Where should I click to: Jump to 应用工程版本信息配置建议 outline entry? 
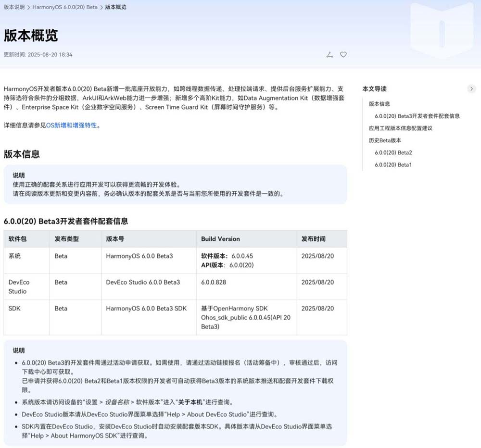pyautogui.click(x=400, y=128)
